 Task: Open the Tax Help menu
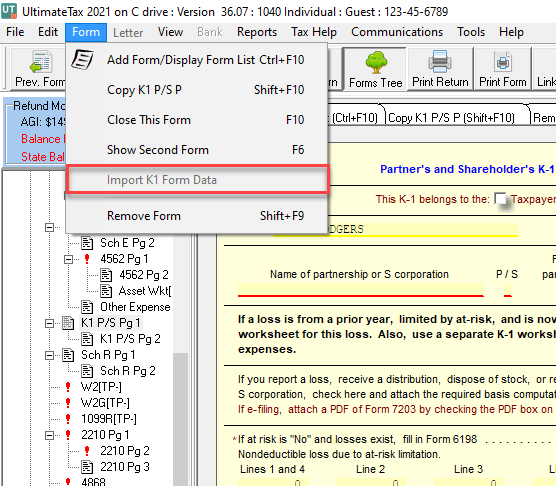click(x=314, y=32)
